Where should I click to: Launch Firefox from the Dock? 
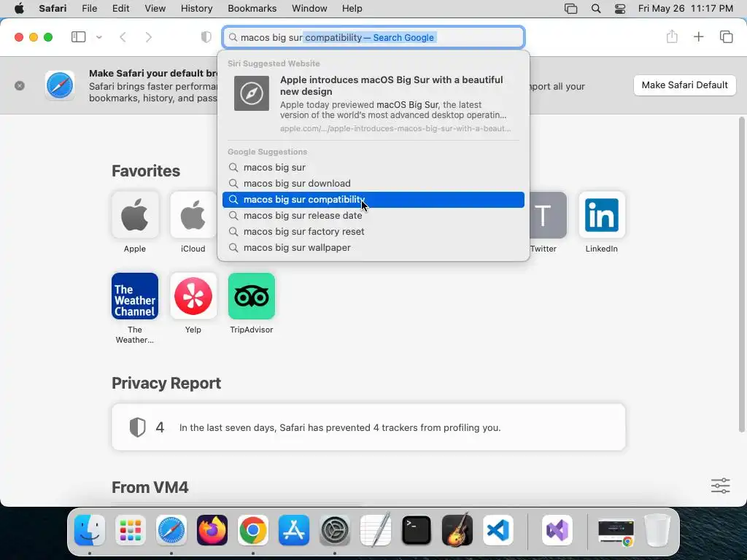[212, 530]
